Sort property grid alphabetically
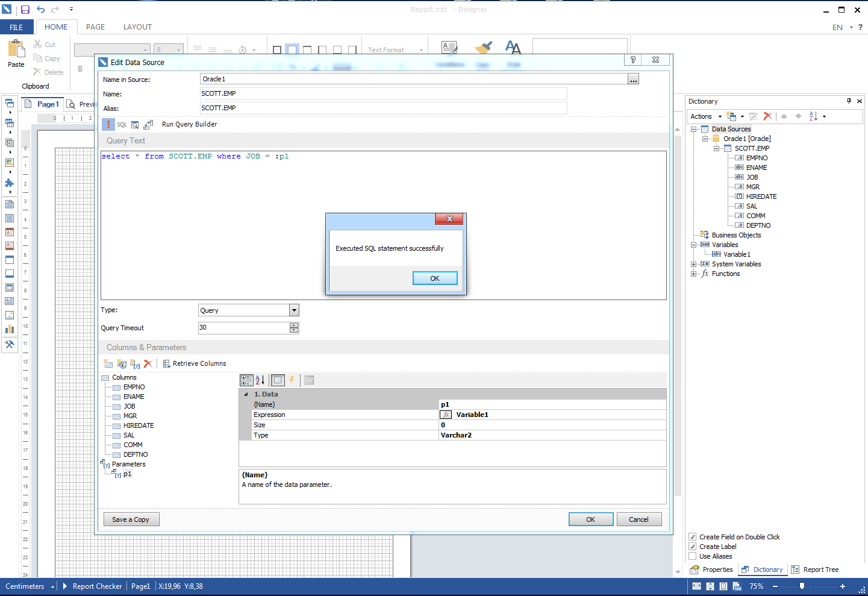This screenshot has height=596, width=868. click(260, 380)
